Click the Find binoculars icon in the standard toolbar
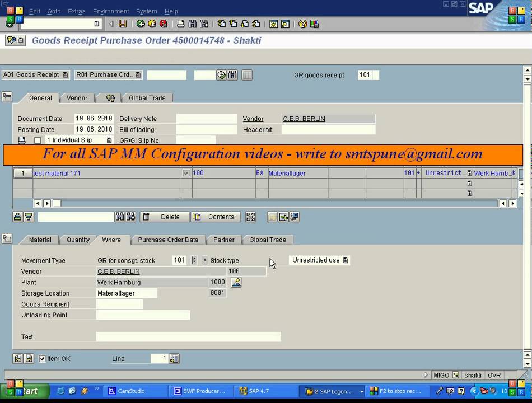 [193, 24]
